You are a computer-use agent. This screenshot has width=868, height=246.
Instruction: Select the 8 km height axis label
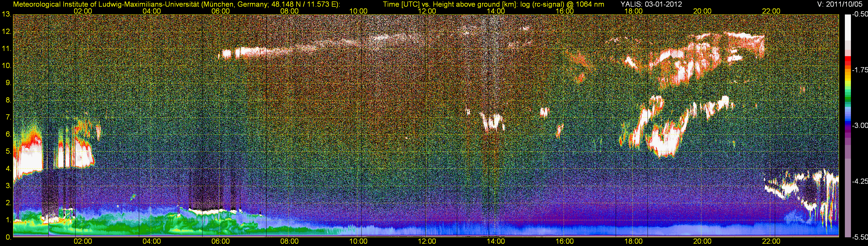[8, 100]
